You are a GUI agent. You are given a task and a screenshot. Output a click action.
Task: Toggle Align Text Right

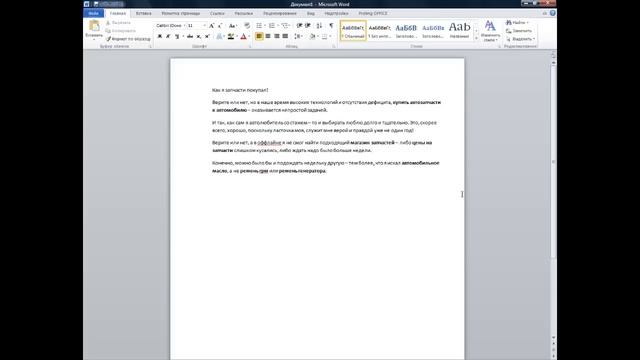(276, 36)
